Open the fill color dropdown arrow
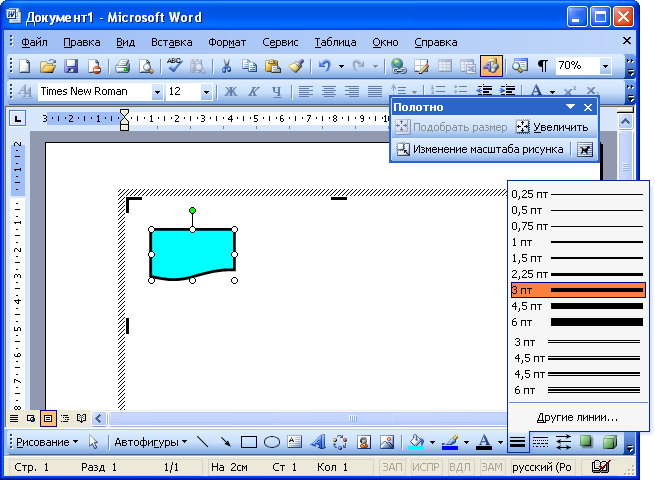655x480 pixels. [432, 442]
